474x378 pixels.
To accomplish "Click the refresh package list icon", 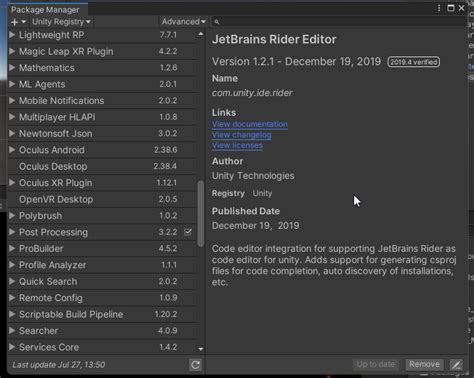I will [x=195, y=365].
